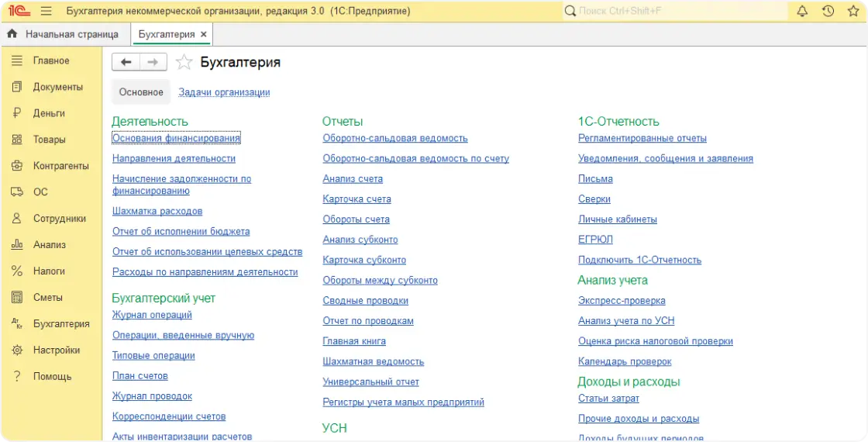Open Шахматная ведомость report
This screenshot has height=442, width=868.
tap(373, 361)
